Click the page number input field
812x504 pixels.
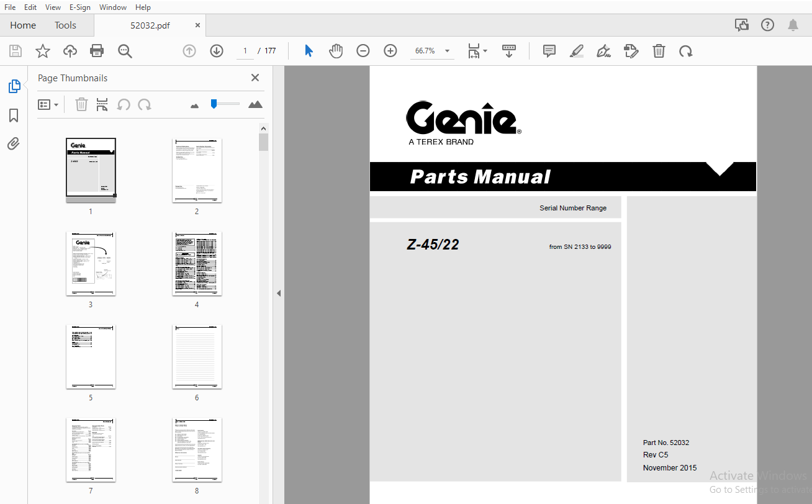tap(245, 51)
